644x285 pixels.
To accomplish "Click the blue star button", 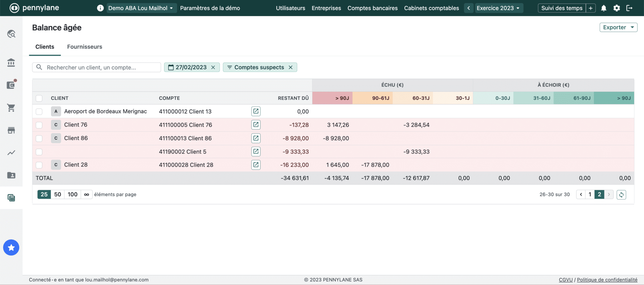I will (11, 248).
